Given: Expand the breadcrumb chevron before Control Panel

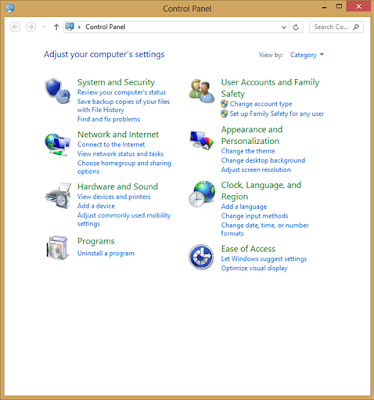Looking at the screenshot, I should coord(79,27).
